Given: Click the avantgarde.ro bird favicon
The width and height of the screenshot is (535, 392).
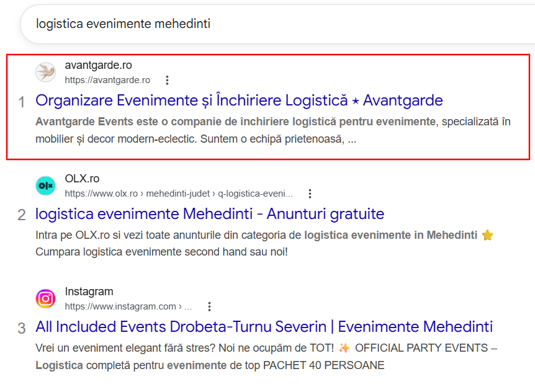Looking at the screenshot, I should click(x=46, y=73).
